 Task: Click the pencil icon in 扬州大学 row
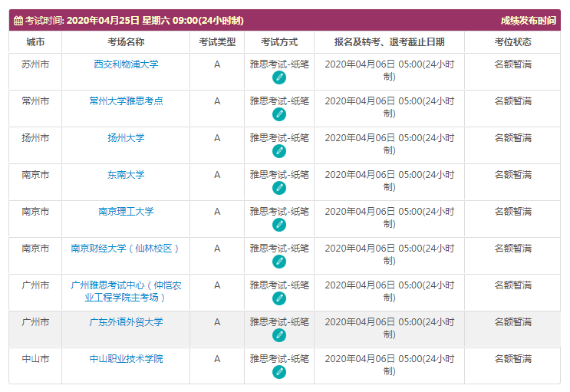[x=279, y=151]
